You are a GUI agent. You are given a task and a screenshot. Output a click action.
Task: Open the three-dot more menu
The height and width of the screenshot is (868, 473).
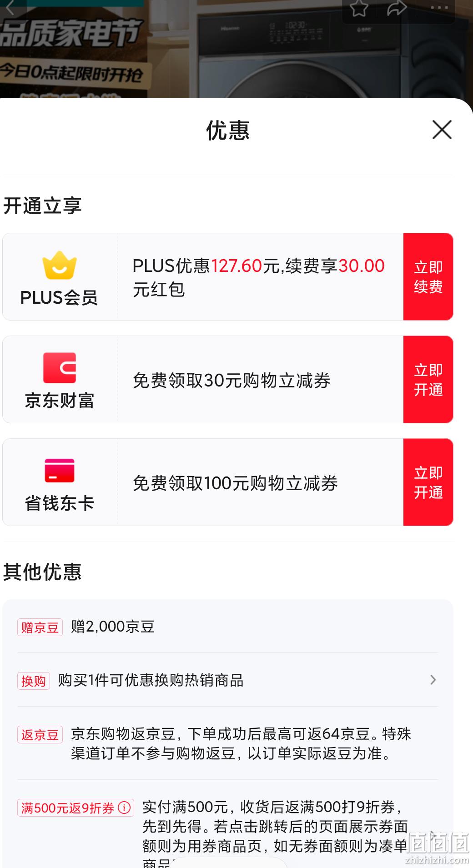[x=439, y=8]
